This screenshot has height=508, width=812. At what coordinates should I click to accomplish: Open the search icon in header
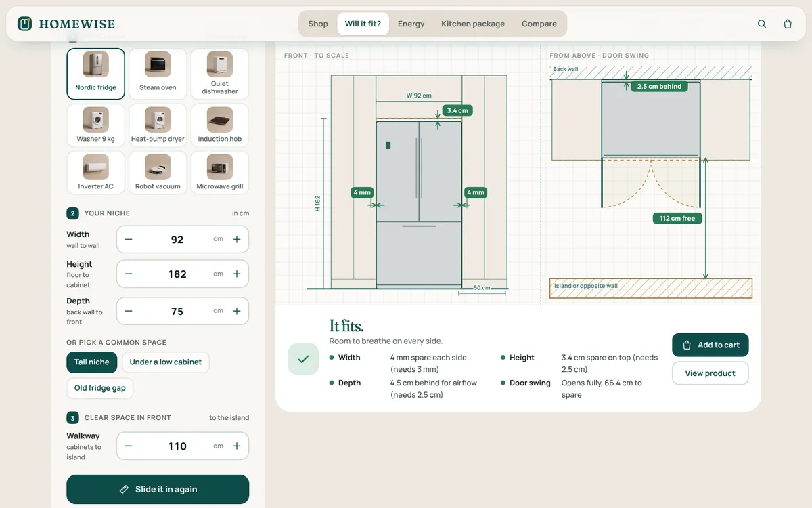point(762,24)
